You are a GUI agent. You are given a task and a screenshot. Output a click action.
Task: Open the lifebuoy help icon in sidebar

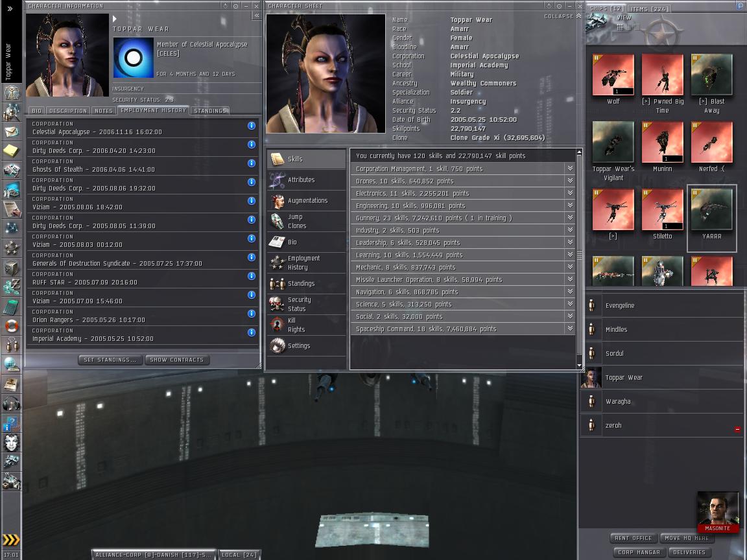tap(12, 326)
